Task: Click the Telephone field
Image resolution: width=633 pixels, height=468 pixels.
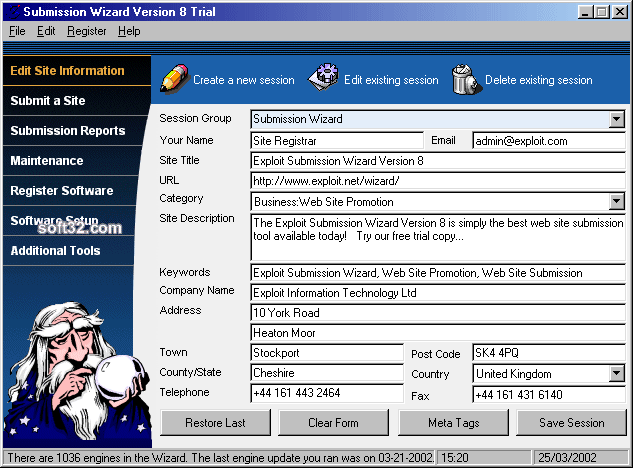Action: point(327,393)
